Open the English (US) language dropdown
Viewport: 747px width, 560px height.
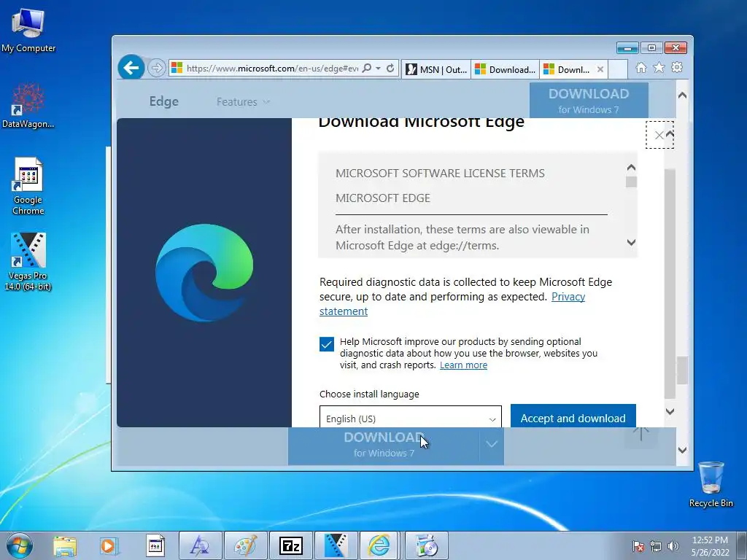410,417
